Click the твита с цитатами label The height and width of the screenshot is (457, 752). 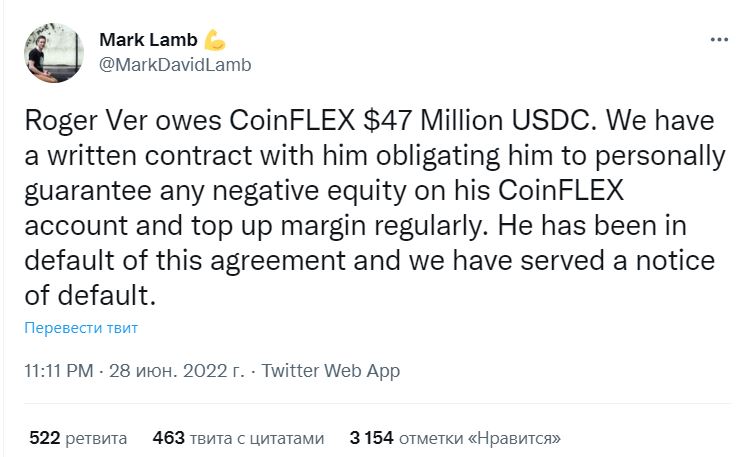click(257, 438)
